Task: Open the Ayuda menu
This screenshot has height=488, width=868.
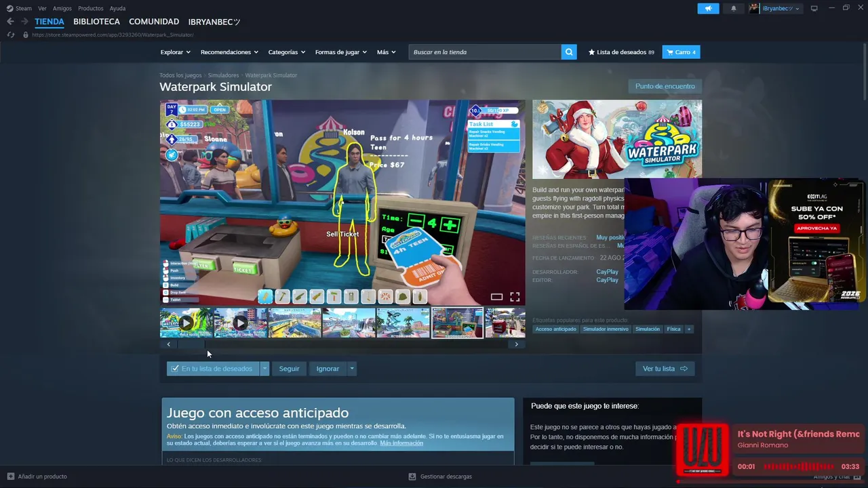Action: point(117,8)
